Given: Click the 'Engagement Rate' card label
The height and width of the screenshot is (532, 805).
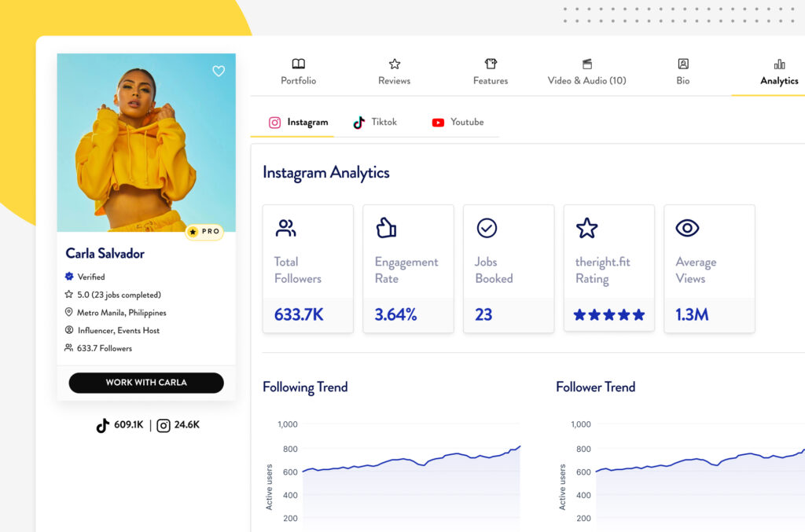Looking at the screenshot, I should click(x=406, y=270).
